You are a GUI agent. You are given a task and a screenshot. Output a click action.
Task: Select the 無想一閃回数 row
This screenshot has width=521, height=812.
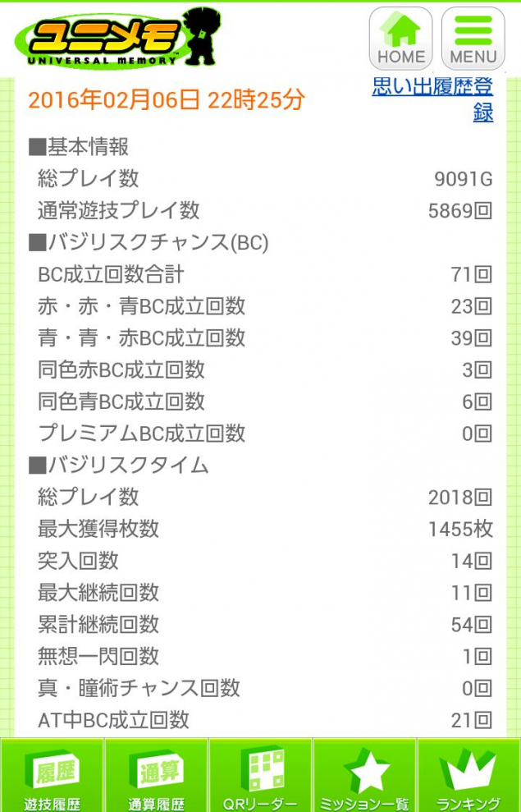[265, 657]
